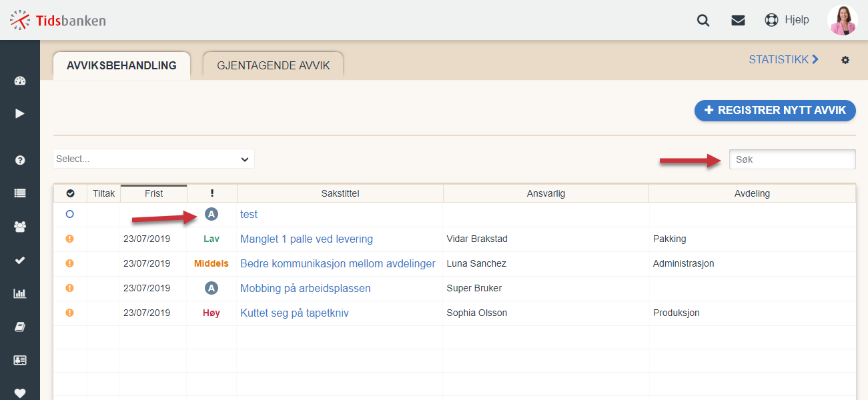This screenshot has width=868, height=400.
Task: Open case Bedre kommunikasjon mellom avdelinger
Action: (338, 263)
